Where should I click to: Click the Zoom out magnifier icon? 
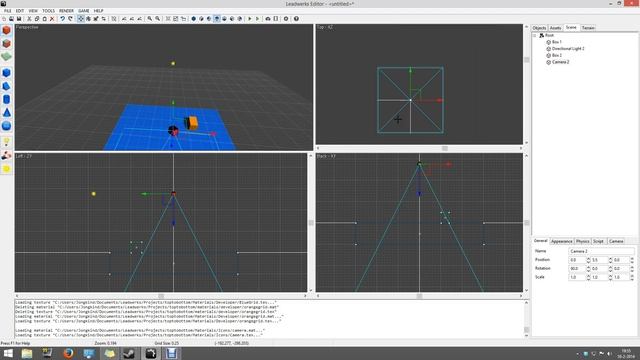(158, 19)
